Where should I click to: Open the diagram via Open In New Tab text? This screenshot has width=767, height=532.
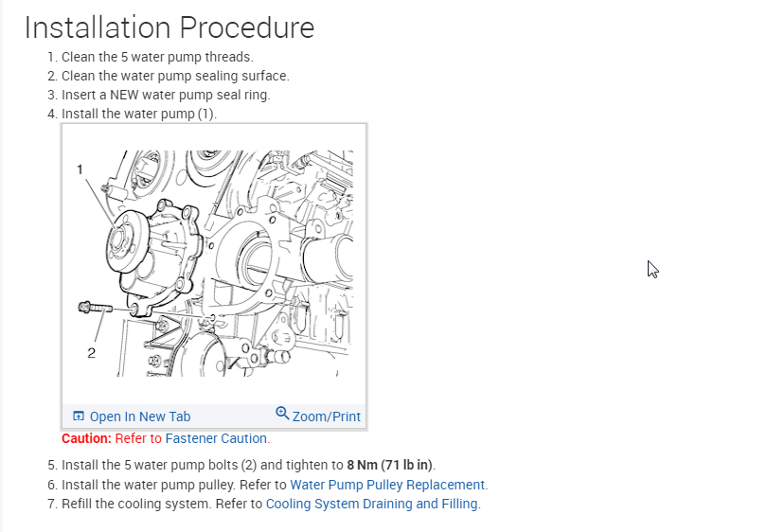pos(139,417)
